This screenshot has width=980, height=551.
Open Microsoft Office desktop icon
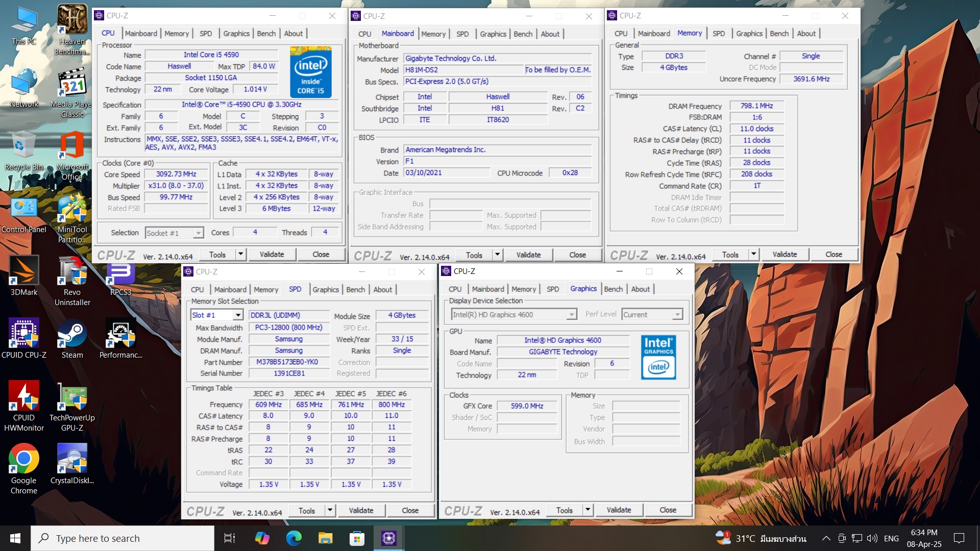coord(72,156)
